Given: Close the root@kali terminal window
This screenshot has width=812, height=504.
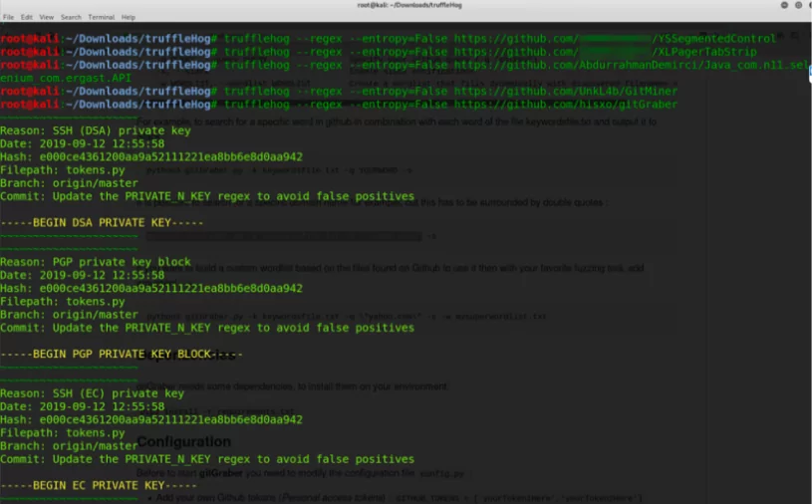Looking at the screenshot, I should (809, 5).
